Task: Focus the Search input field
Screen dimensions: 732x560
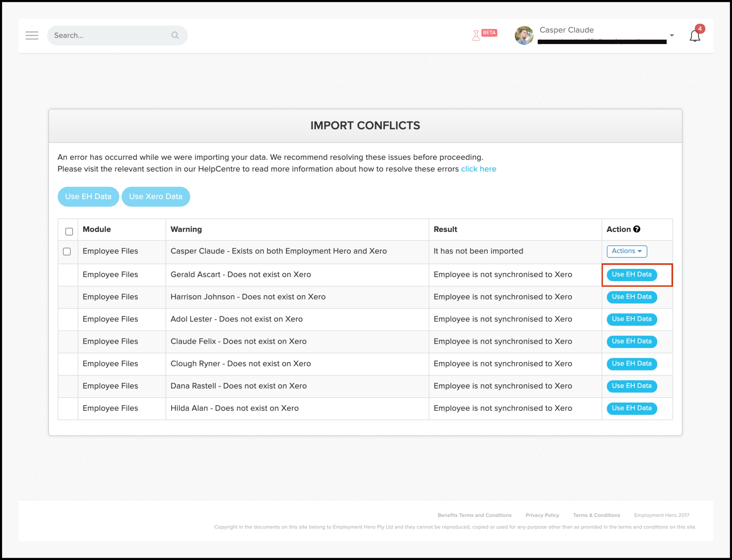Action: (110, 35)
